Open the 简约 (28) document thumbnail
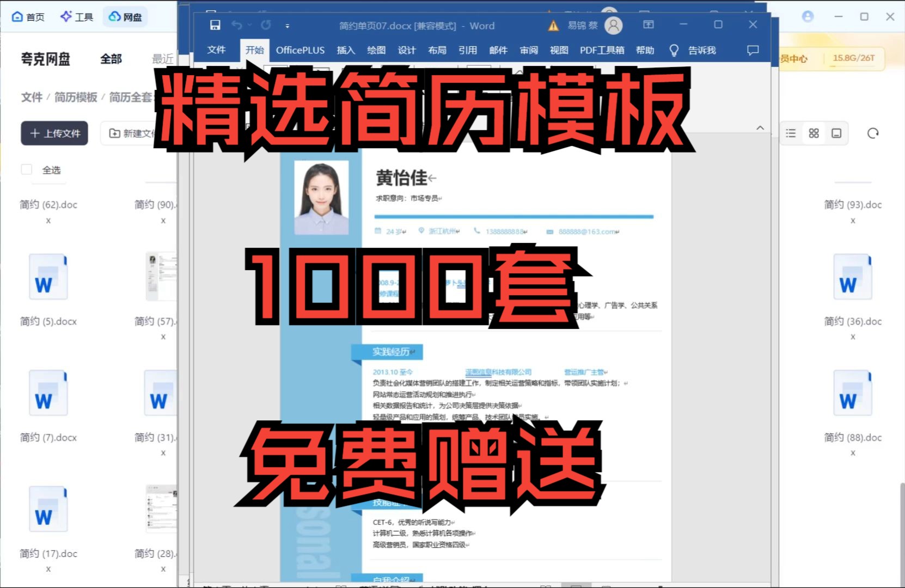 [x=161, y=509]
